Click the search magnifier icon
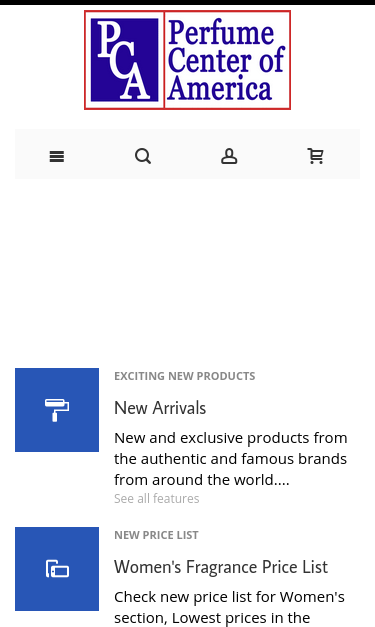The height and width of the screenshot is (627, 375). coord(143,156)
